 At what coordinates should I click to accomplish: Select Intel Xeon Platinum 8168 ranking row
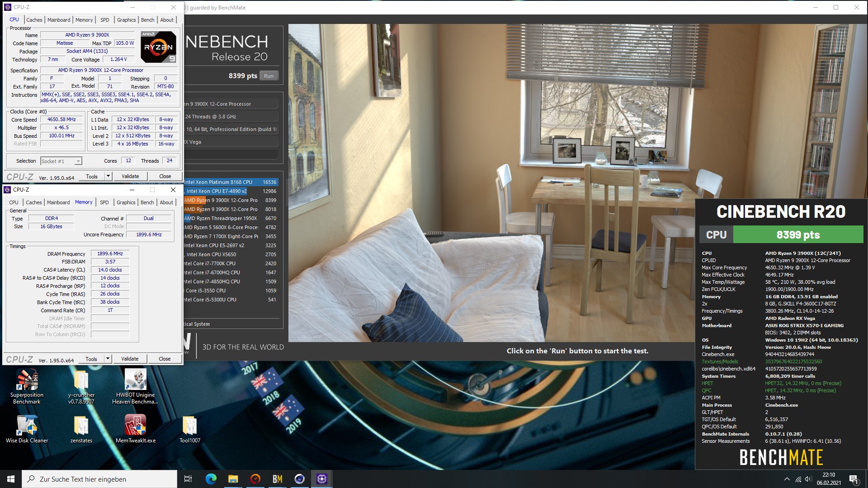231,182
